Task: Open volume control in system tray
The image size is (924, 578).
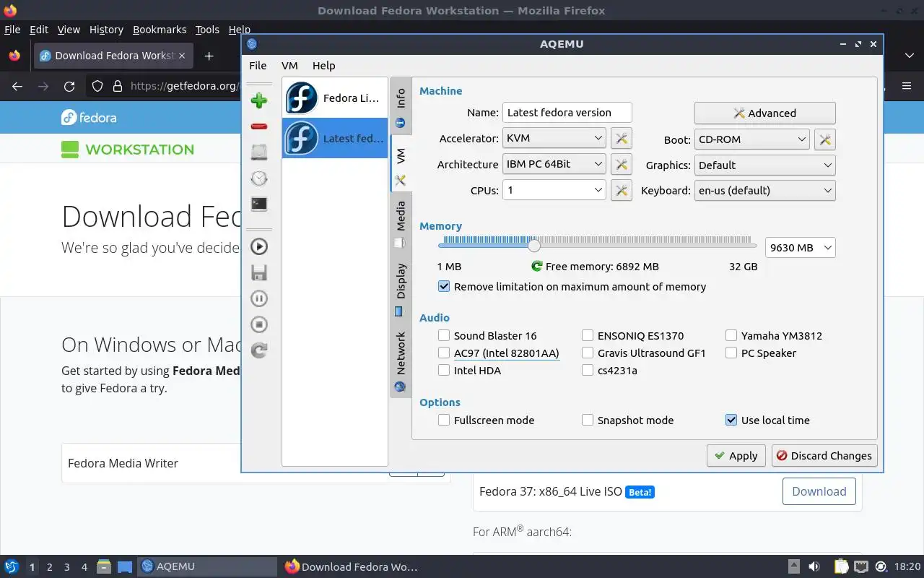Action: (814, 566)
